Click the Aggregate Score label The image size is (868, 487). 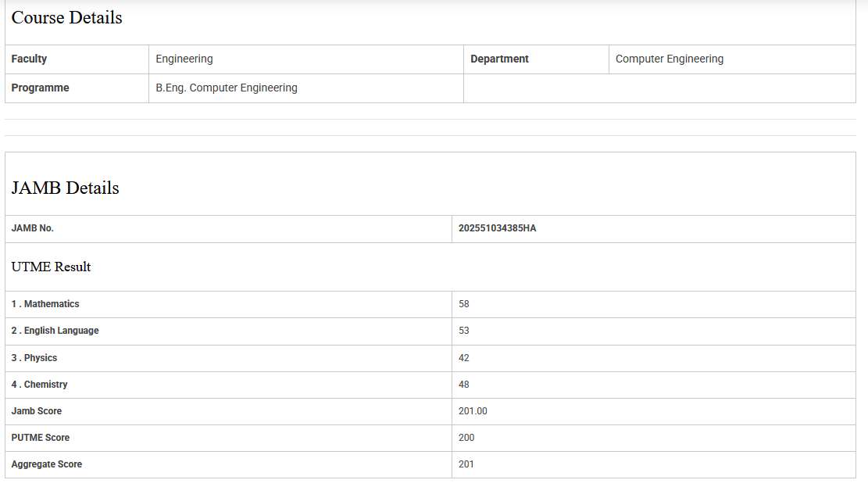click(47, 464)
